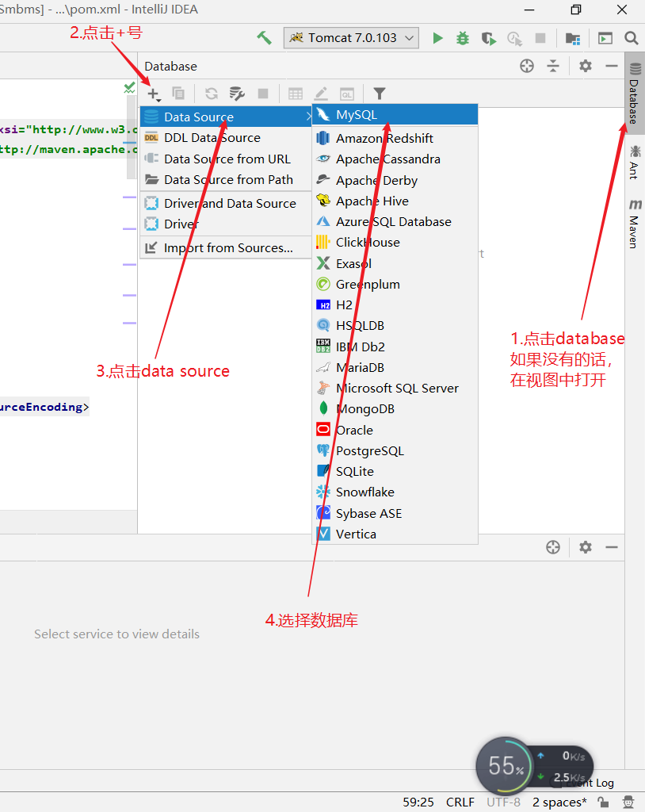Select Vertica data source
The width and height of the screenshot is (645, 812).
[395, 534]
